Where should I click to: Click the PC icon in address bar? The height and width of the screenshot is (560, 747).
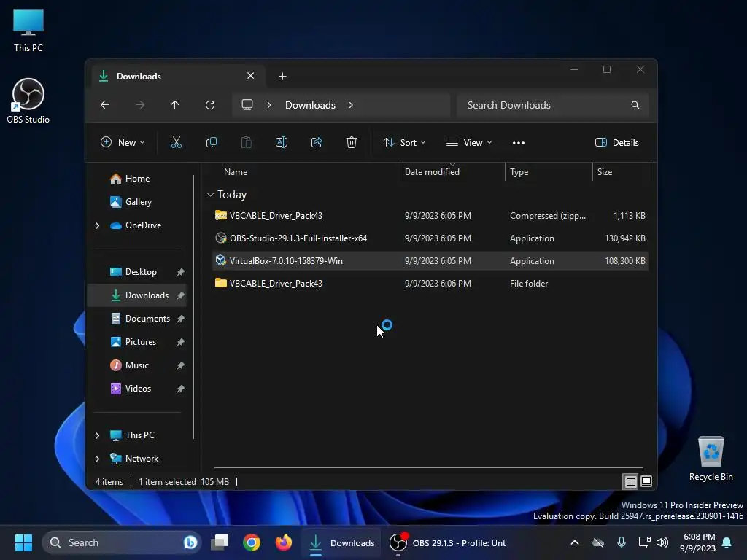(x=247, y=105)
